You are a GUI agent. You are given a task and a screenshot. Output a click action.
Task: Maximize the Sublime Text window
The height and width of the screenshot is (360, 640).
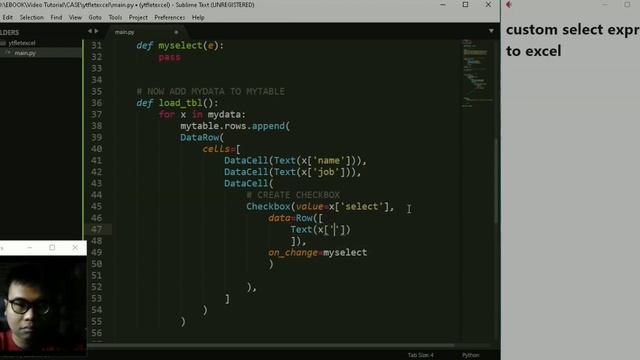point(465,4)
